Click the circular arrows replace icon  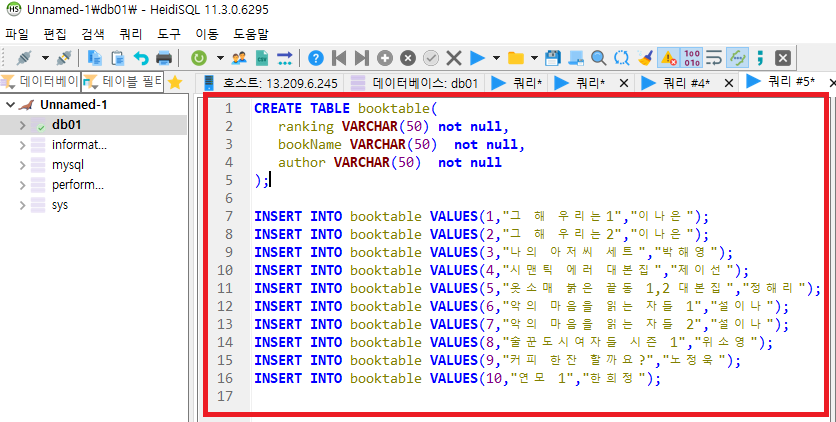click(x=622, y=58)
